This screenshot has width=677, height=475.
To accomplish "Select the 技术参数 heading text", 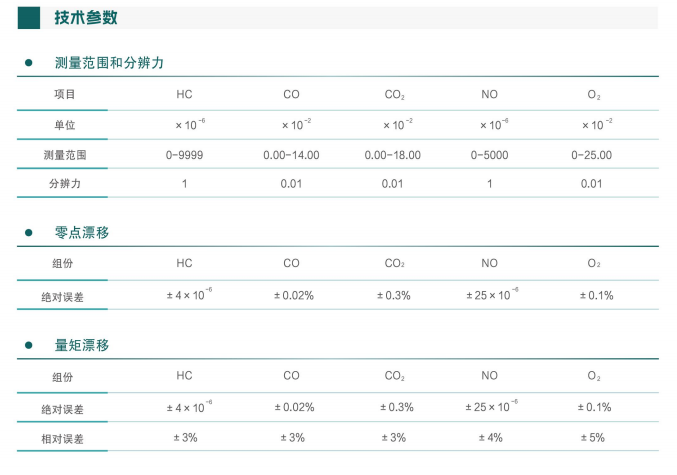I will point(86,17).
